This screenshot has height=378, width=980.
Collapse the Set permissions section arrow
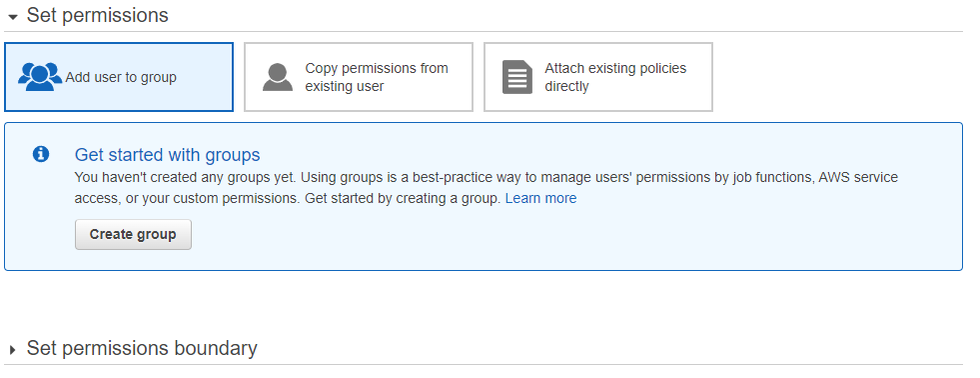point(13,17)
